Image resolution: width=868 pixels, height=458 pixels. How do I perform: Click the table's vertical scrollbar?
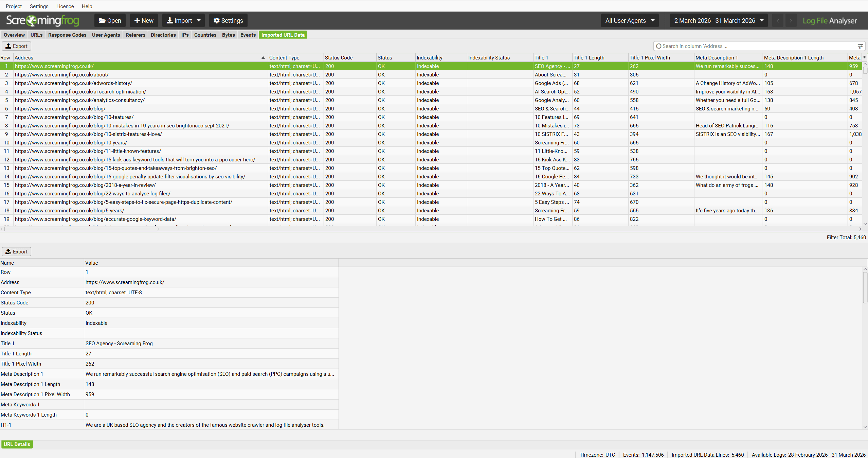(865, 70)
